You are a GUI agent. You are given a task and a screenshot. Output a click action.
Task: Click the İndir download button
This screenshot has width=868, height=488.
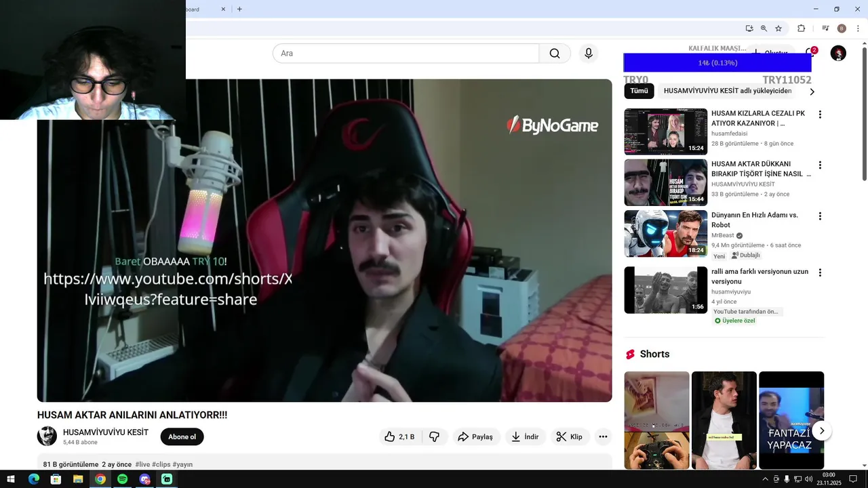point(526,437)
